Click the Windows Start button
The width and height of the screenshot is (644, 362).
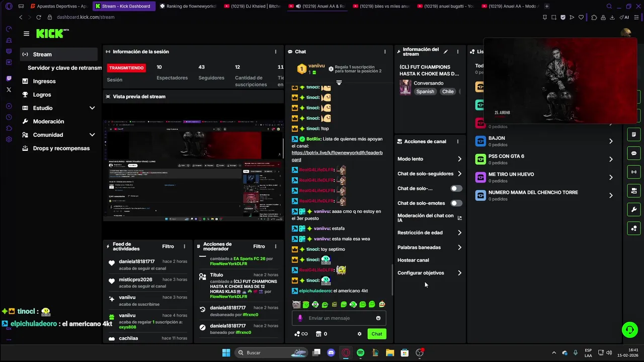tap(226, 353)
